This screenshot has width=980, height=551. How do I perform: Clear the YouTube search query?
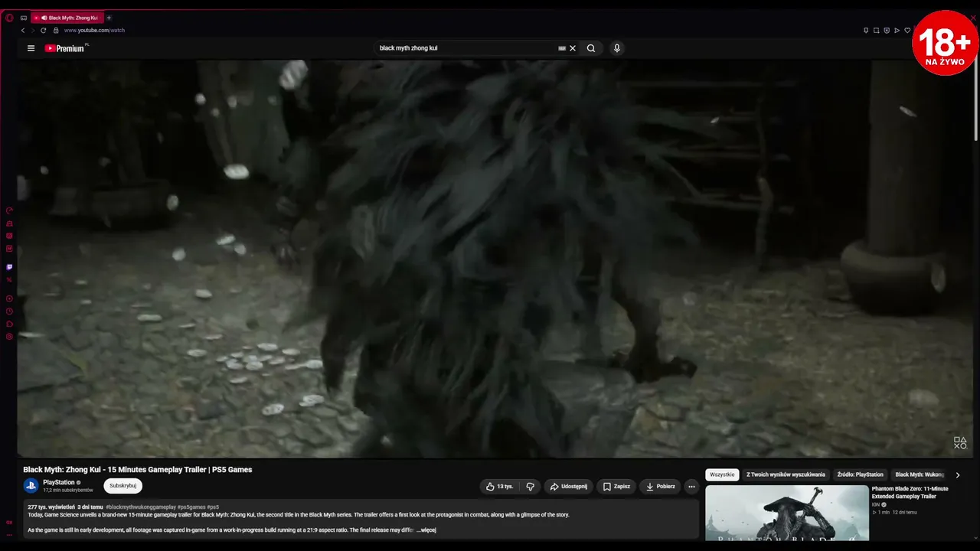[572, 48]
